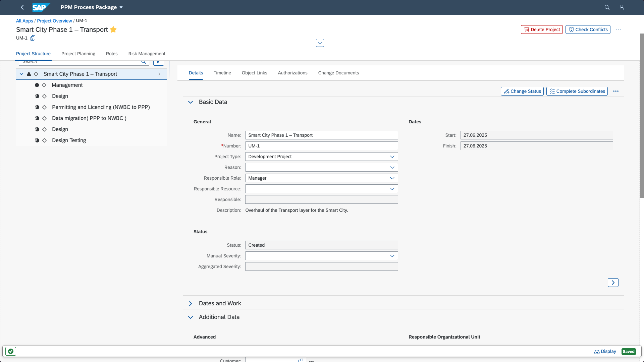
Task: Toggle the favorite star next to title
Action: [x=113, y=29]
